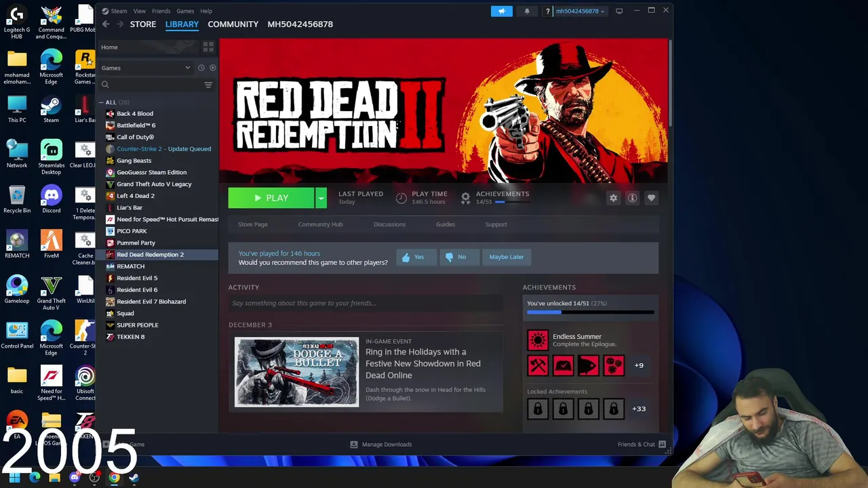Select Back 4 Blood in library list
This screenshot has height=488, width=868.
pyautogui.click(x=134, y=114)
